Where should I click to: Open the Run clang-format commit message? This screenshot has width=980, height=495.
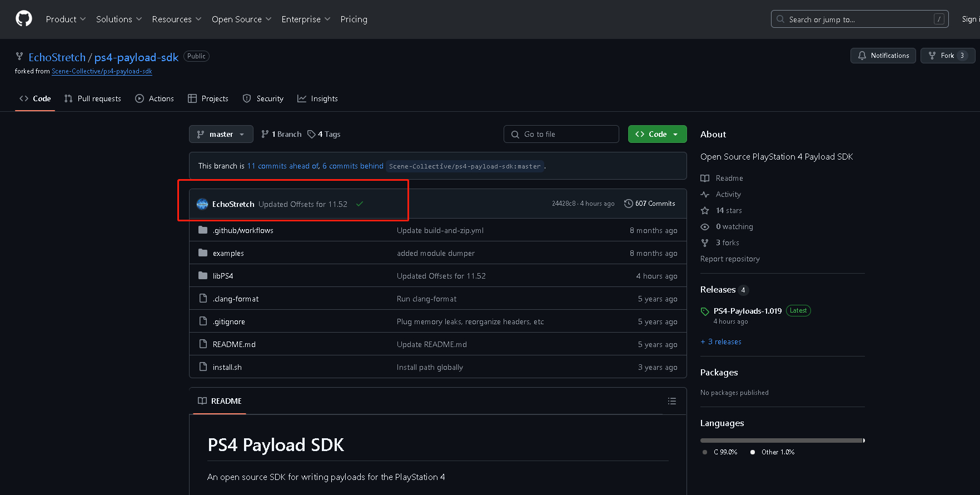click(x=426, y=299)
